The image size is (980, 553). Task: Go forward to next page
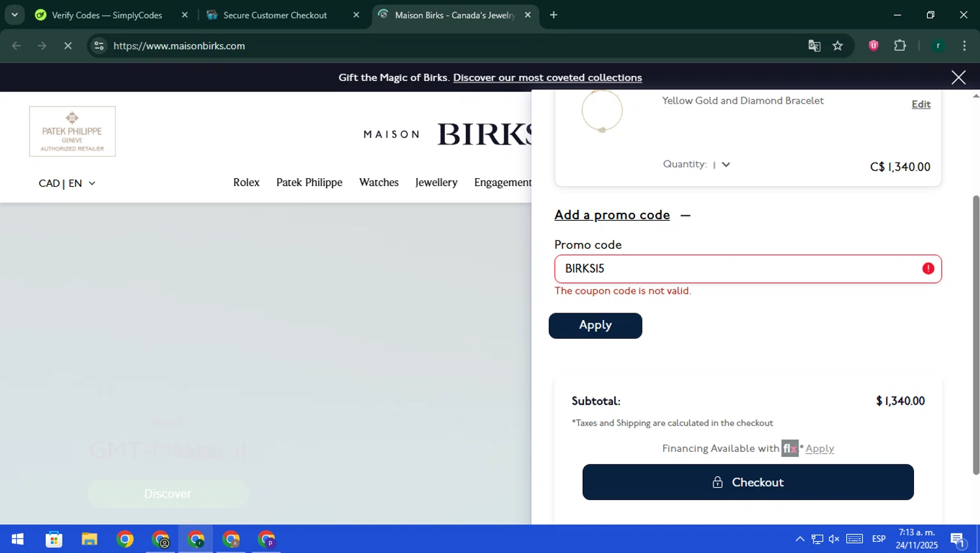coord(42,46)
